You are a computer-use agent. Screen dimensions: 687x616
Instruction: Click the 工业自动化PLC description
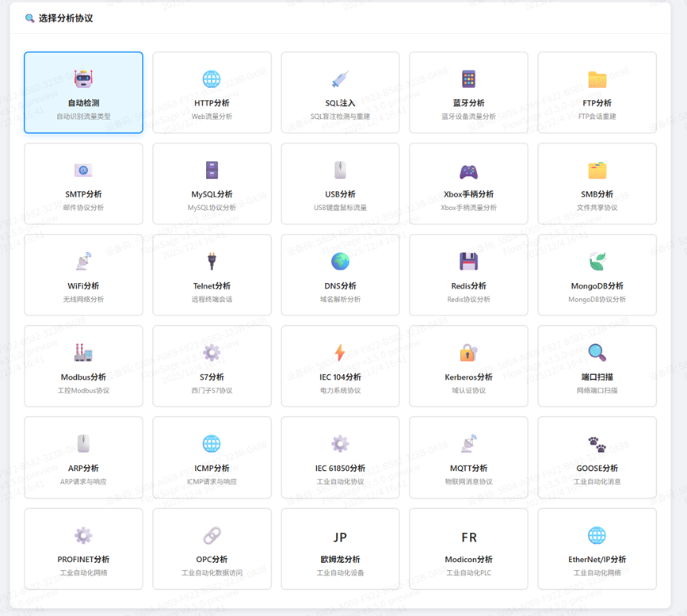(x=468, y=572)
